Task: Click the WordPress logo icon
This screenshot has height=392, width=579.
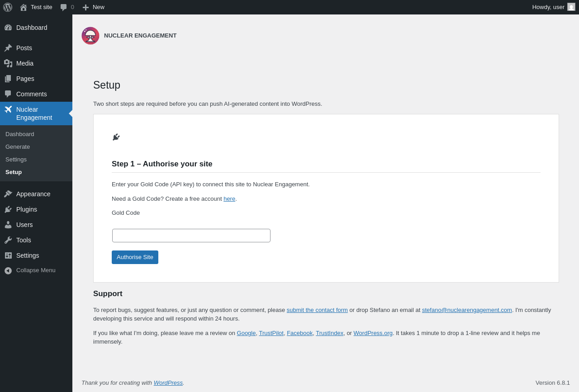Action: 8,7
